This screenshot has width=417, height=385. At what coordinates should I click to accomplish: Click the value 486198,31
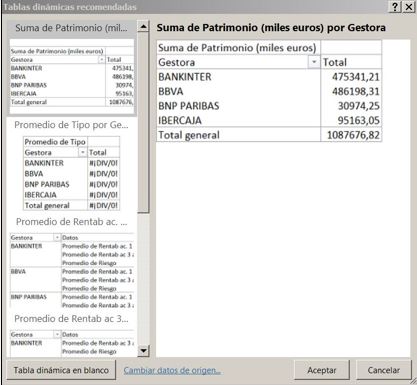356,91
